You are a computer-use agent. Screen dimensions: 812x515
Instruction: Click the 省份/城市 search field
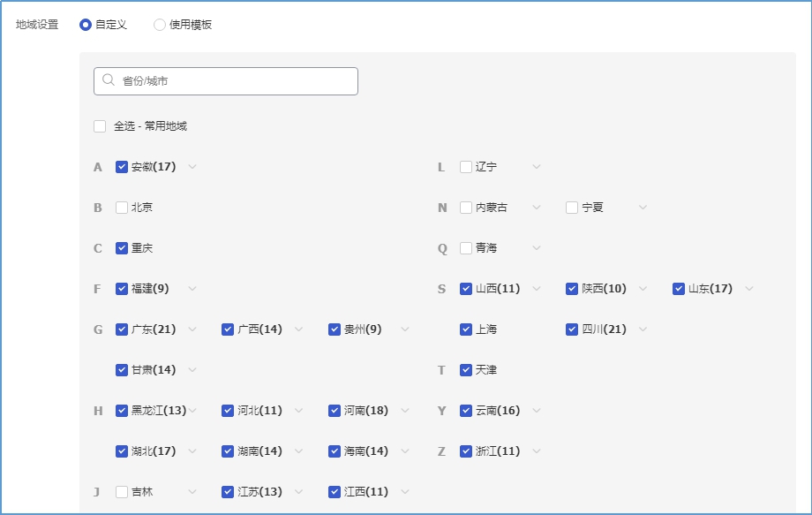(234, 81)
